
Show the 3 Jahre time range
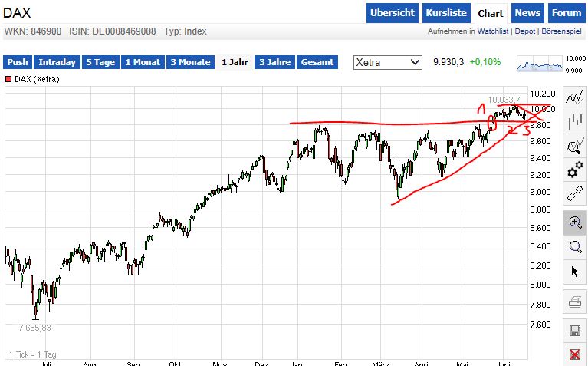274,62
